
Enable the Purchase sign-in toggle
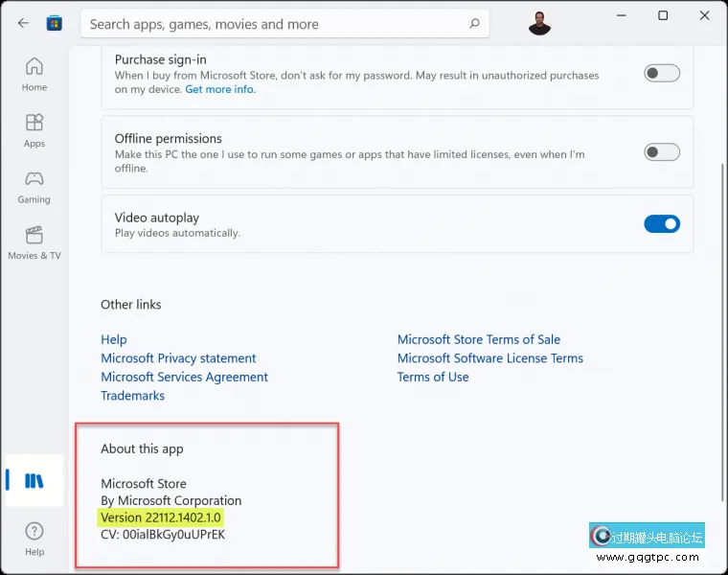tap(662, 73)
